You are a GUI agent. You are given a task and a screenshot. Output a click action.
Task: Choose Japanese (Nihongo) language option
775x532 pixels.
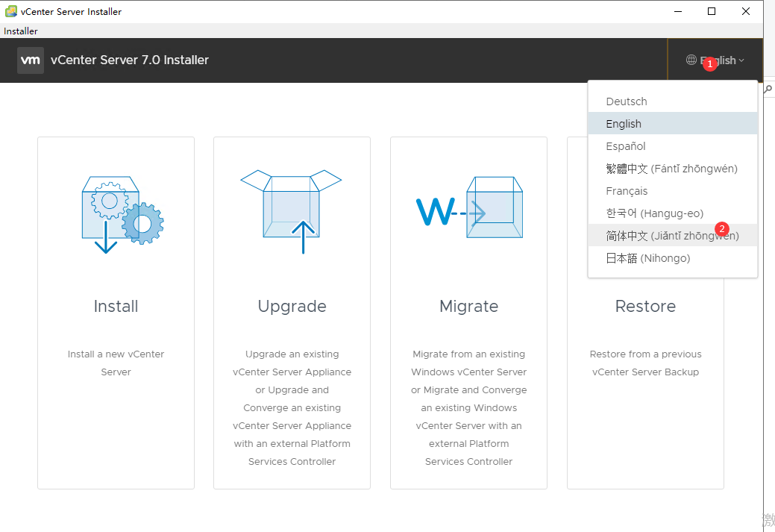pos(647,258)
